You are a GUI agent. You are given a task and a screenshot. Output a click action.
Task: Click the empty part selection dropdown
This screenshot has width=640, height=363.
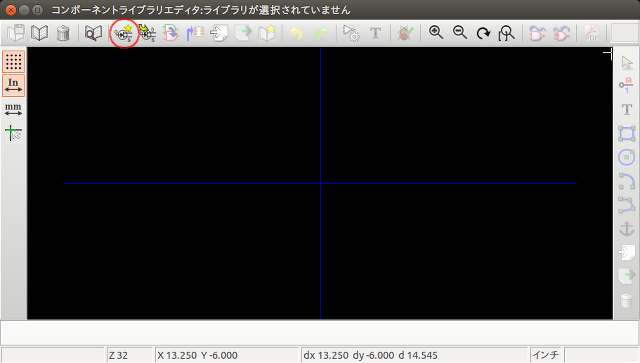coord(624,33)
